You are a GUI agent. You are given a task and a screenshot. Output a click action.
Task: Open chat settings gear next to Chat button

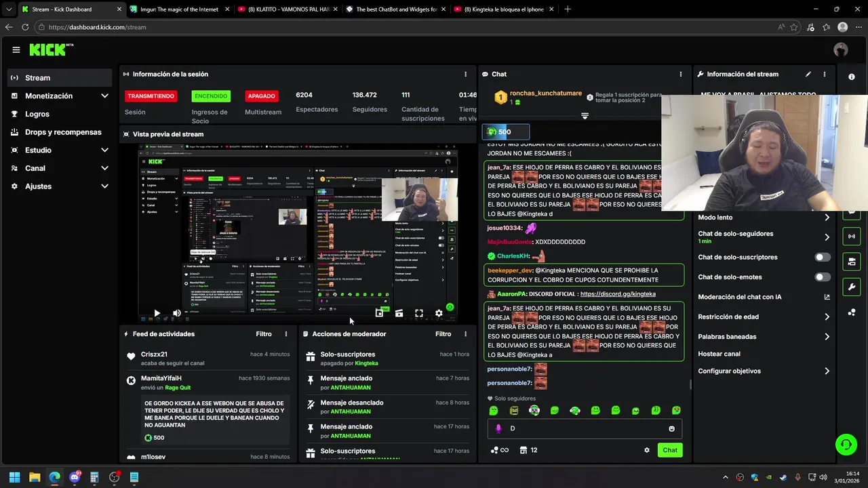point(647,450)
